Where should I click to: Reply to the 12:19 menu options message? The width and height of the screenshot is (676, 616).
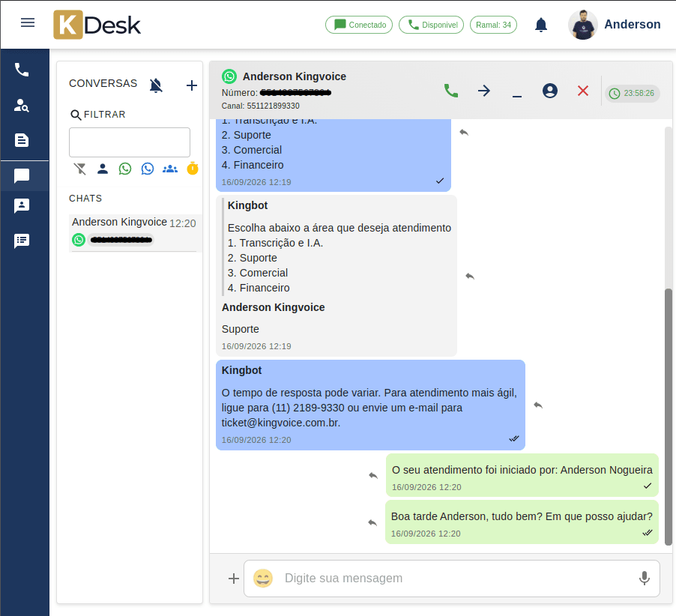click(464, 133)
